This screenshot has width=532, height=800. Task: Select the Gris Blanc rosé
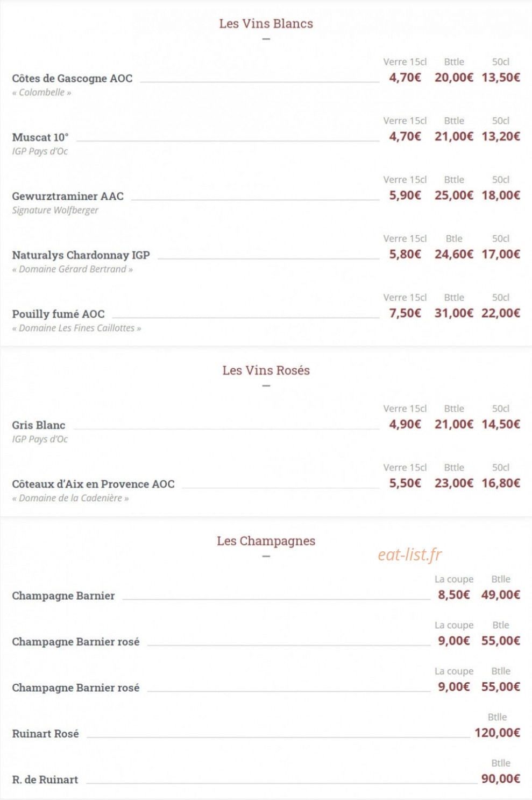[x=38, y=425]
